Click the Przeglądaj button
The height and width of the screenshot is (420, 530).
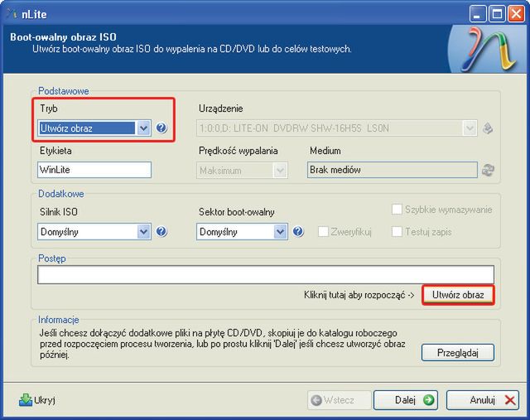458,353
